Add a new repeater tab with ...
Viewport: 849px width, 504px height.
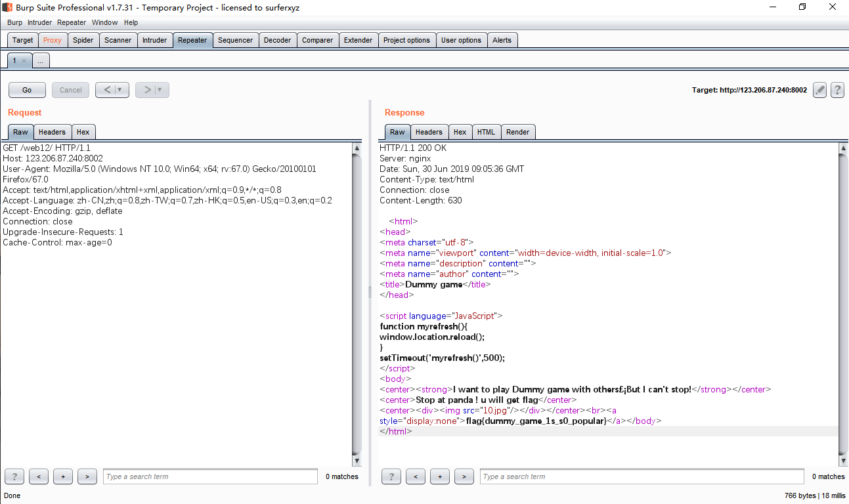pos(41,60)
